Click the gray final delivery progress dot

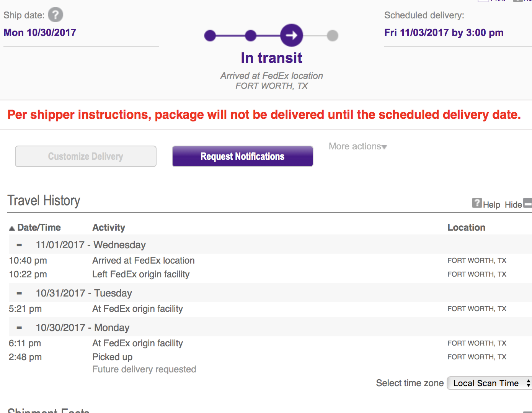(x=333, y=36)
